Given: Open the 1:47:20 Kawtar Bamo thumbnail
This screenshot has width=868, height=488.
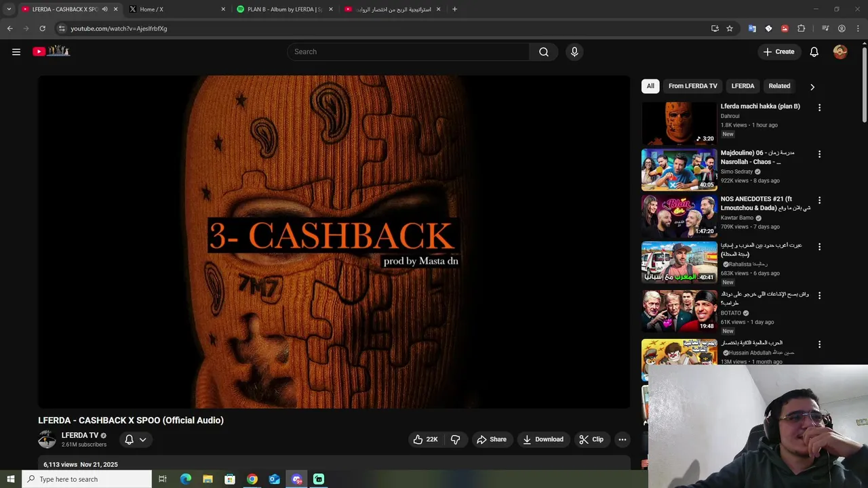Looking at the screenshot, I should tap(679, 216).
